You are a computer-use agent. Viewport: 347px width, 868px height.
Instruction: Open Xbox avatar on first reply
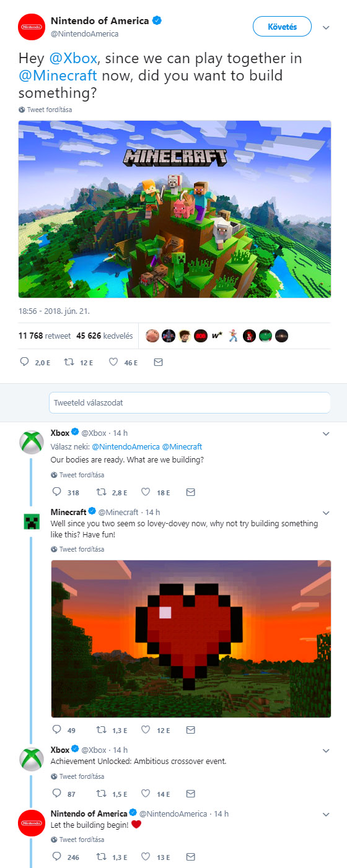[31, 441]
